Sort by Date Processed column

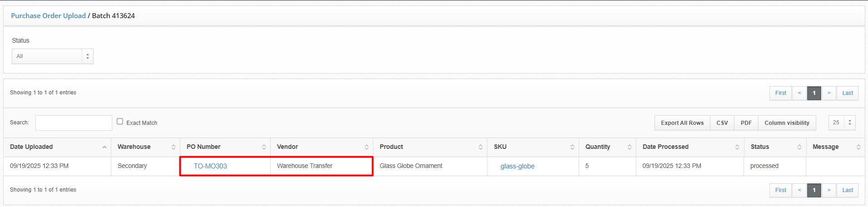(690, 147)
